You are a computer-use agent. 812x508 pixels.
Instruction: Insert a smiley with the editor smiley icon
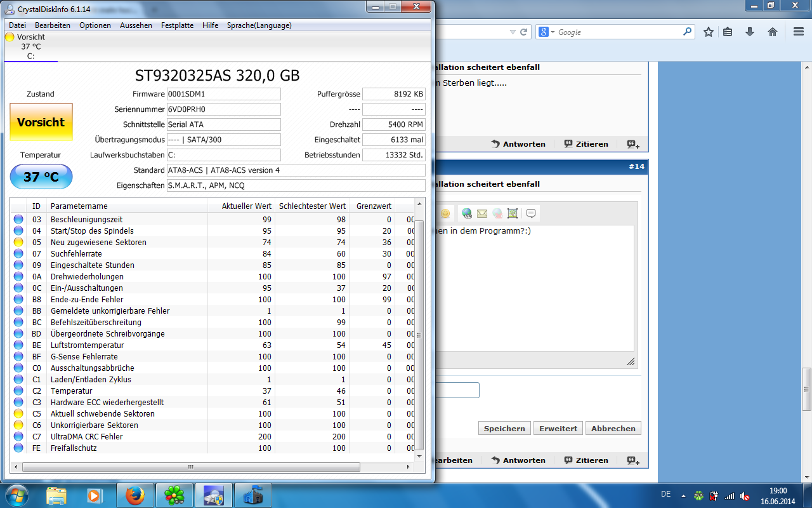[445, 213]
